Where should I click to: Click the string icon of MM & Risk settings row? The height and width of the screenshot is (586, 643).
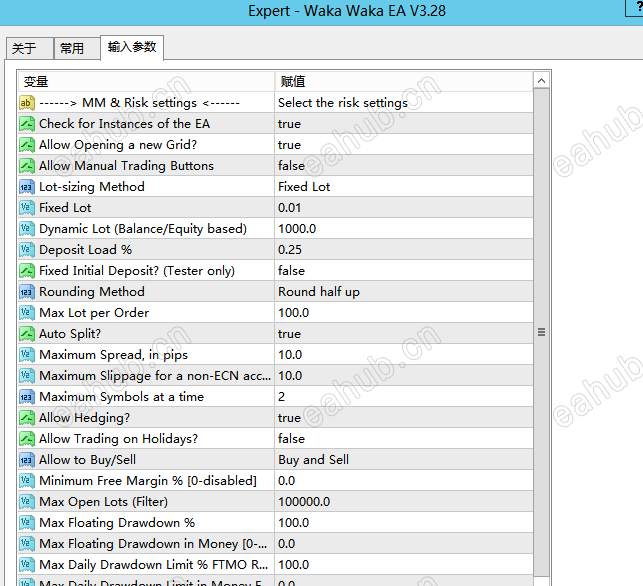pos(27,103)
